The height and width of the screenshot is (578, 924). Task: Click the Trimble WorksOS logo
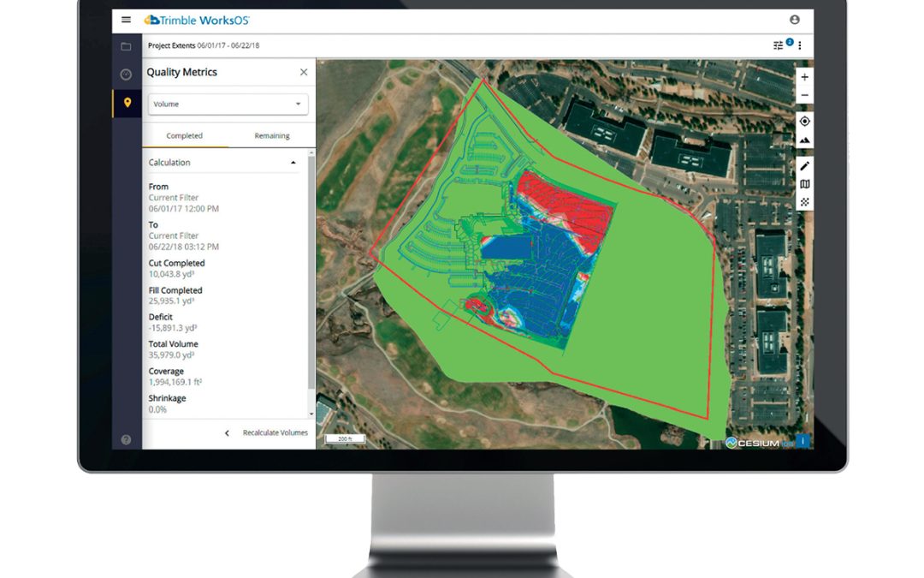(196, 20)
